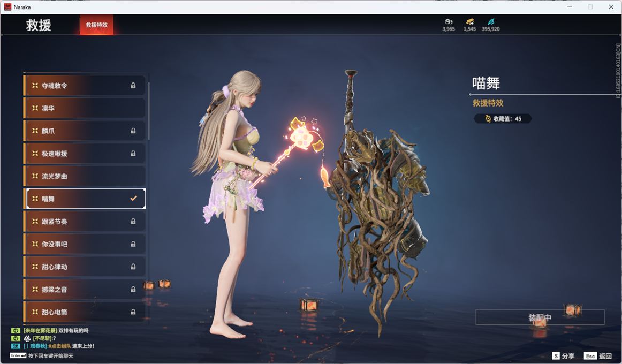Click the 装配中 equip button
The height and width of the screenshot is (364, 622).
click(x=540, y=317)
